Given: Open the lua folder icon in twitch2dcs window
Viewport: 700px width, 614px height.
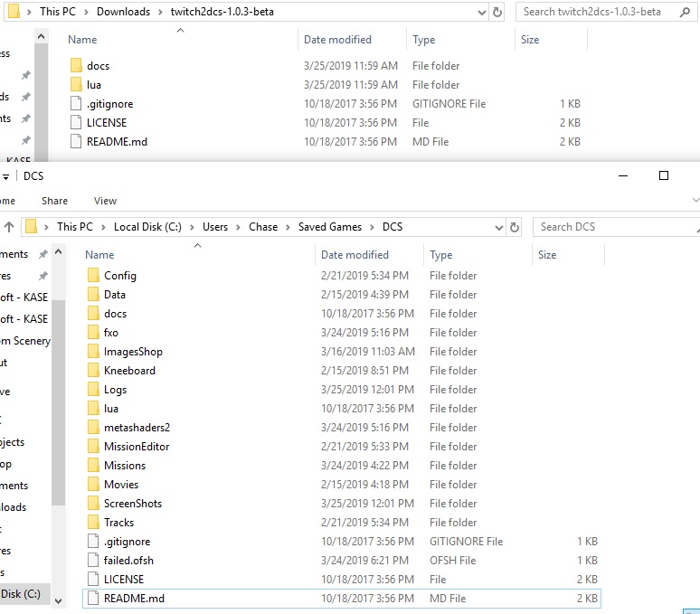Looking at the screenshot, I should click(76, 84).
